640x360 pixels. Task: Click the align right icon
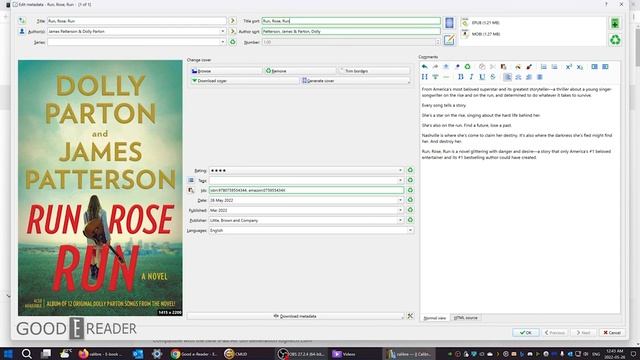[529, 77]
